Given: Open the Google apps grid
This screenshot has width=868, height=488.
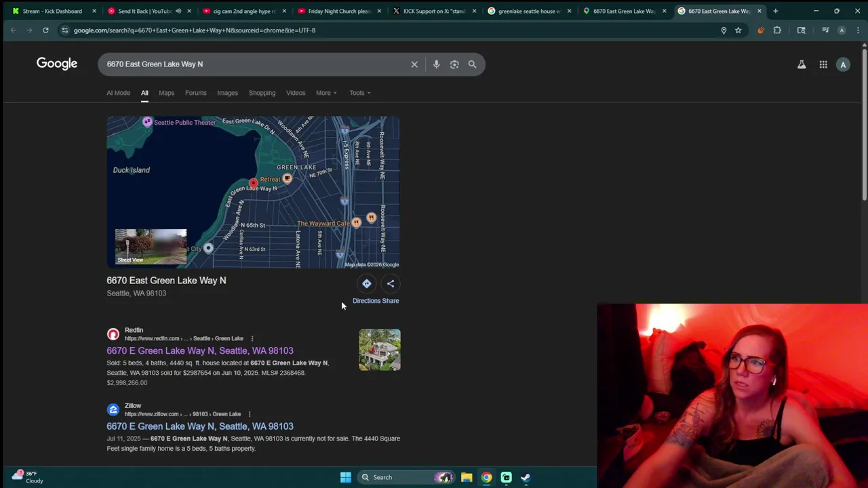Looking at the screenshot, I should coord(823,64).
